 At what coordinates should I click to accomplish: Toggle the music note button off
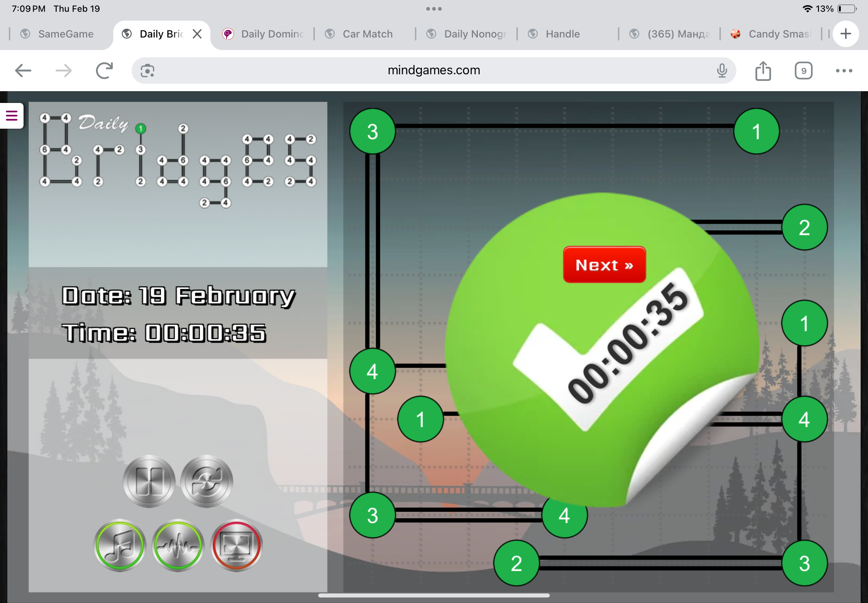coord(120,545)
